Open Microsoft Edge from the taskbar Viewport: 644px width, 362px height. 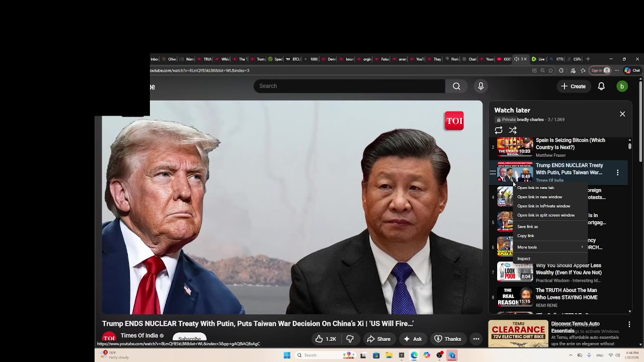click(x=414, y=355)
